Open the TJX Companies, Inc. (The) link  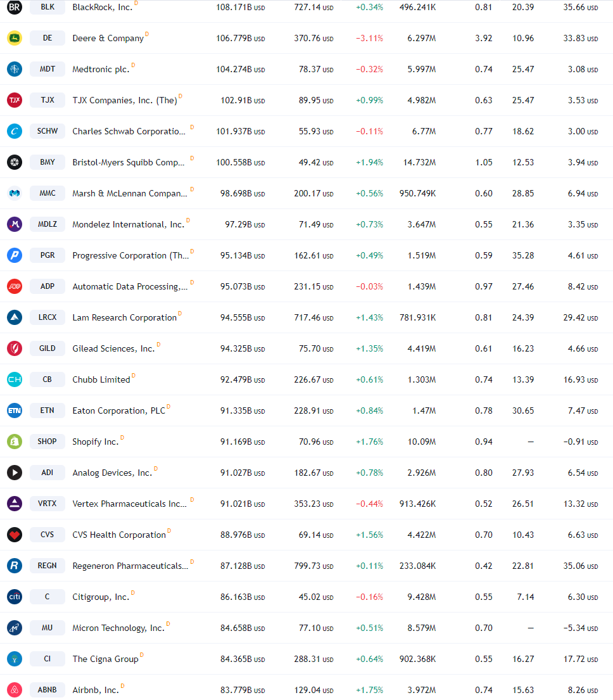point(125,101)
